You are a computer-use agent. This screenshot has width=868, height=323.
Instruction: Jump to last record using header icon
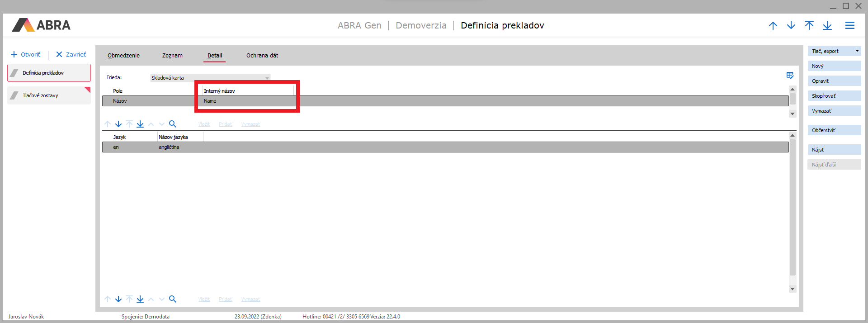[x=827, y=26]
